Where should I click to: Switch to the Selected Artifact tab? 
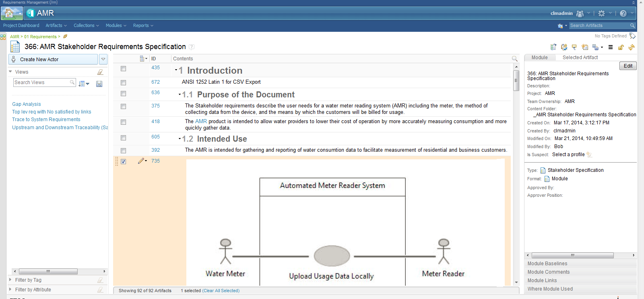coord(580,58)
